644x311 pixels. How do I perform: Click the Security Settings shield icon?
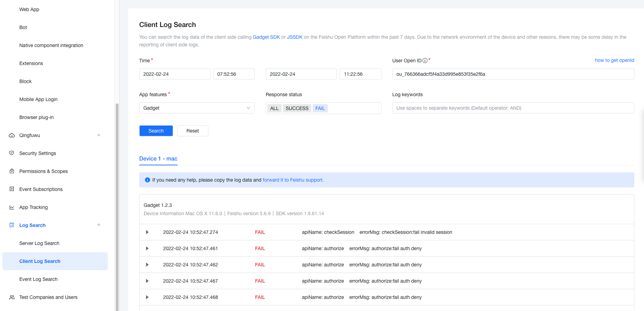(12, 153)
